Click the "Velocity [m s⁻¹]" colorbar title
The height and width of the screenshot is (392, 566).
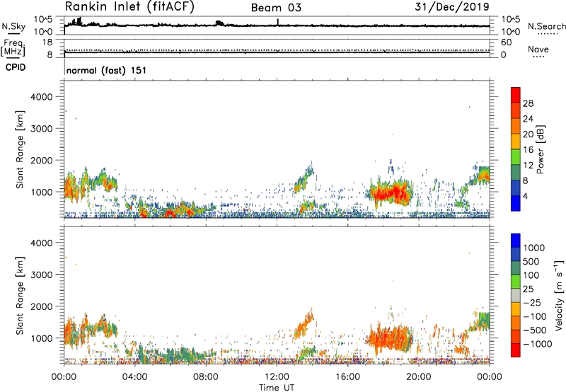coord(559,295)
